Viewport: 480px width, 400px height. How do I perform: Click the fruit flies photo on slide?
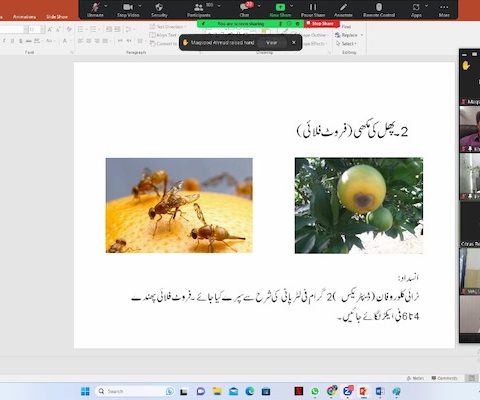pos(179,205)
